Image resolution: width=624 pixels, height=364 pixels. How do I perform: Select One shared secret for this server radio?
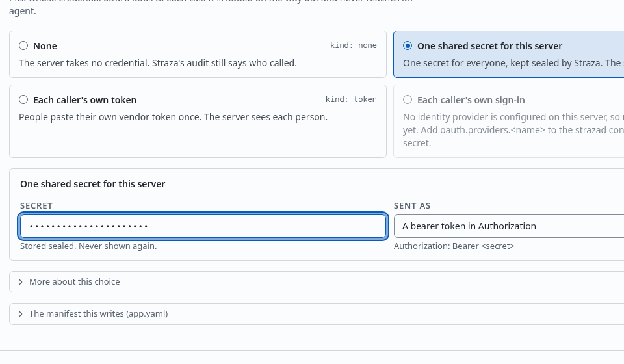(x=408, y=45)
